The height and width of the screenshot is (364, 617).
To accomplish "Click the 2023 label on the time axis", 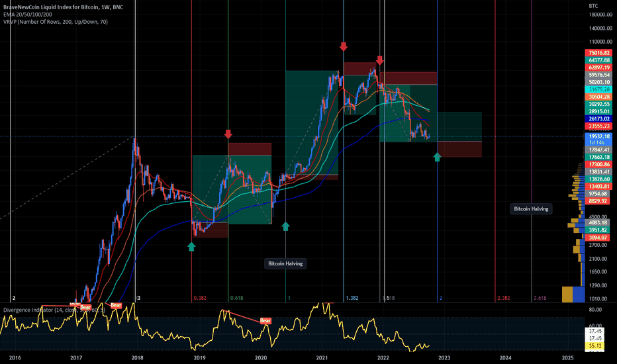I will pyautogui.click(x=444, y=357).
